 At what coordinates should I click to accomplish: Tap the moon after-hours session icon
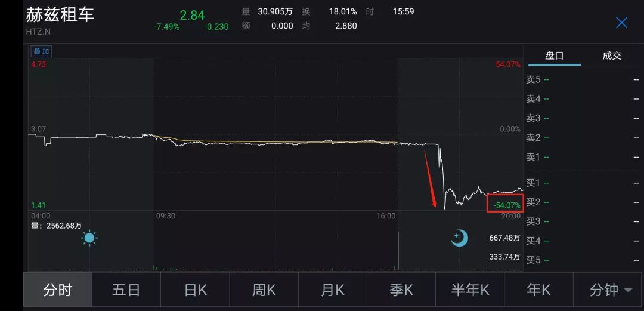[x=460, y=238]
